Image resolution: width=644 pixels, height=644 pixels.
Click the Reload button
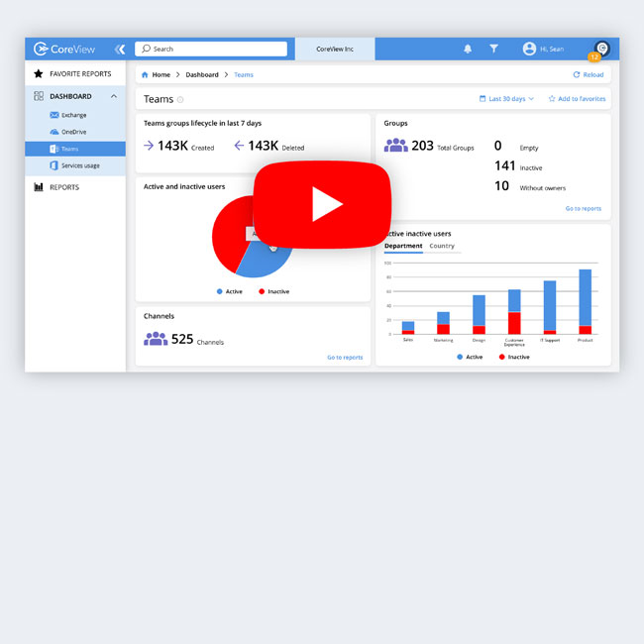589,74
